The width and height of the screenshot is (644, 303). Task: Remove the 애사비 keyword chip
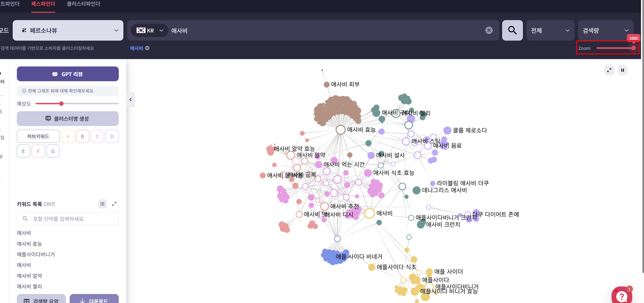click(x=147, y=48)
